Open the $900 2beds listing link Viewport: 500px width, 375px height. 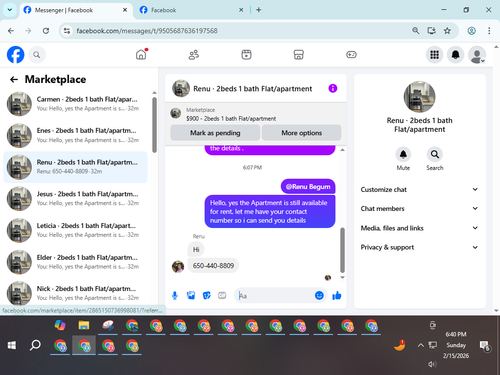231,119
